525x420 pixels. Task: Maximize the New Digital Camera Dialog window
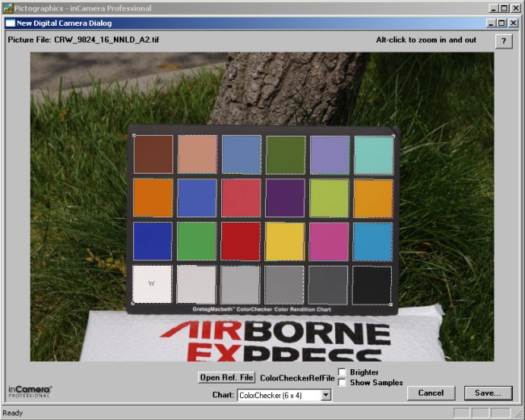(502, 23)
